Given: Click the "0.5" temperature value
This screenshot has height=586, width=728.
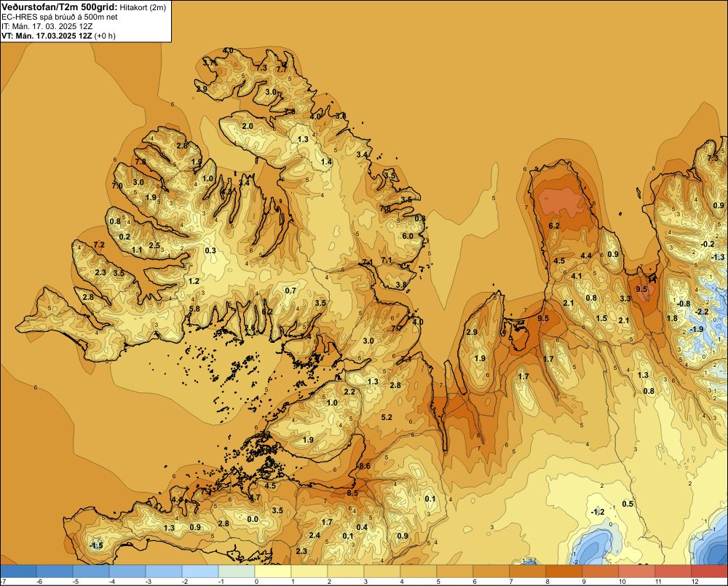Looking at the screenshot, I should [628, 504].
